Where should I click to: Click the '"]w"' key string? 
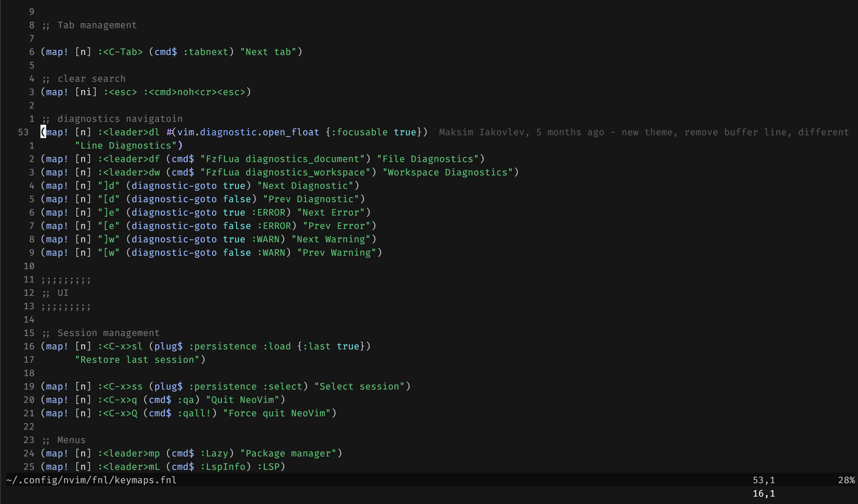pyautogui.click(x=109, y=239)
